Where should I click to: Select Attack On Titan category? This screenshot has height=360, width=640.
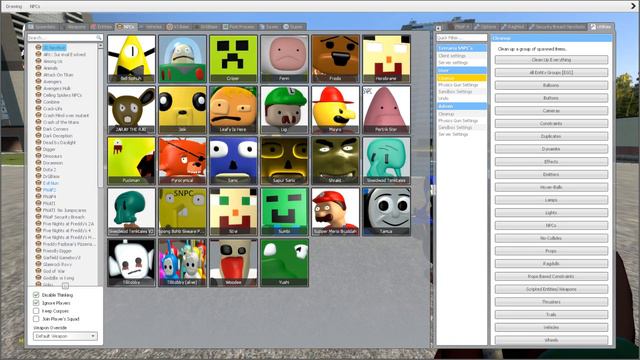(58, 75)
